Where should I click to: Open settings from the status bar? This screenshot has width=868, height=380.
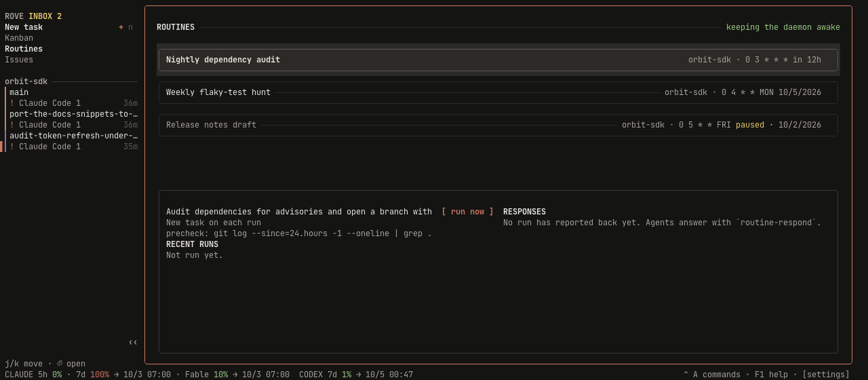826,375
